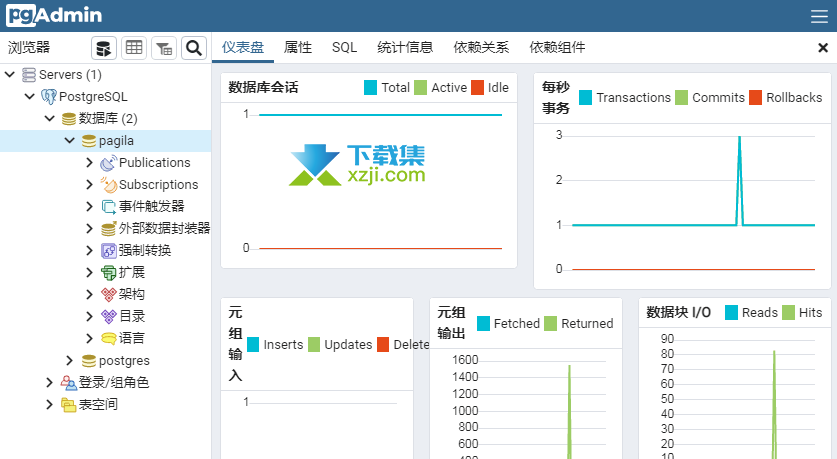Click the Servers group icon
The height and width of the screenshot is (459, 837).
[x=29, y=75]
